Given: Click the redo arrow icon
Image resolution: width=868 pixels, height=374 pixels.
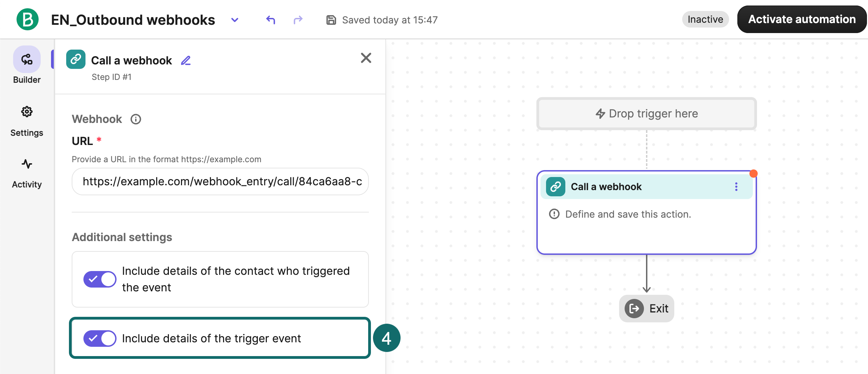Looking at the screenshot, I should [297, 20].
